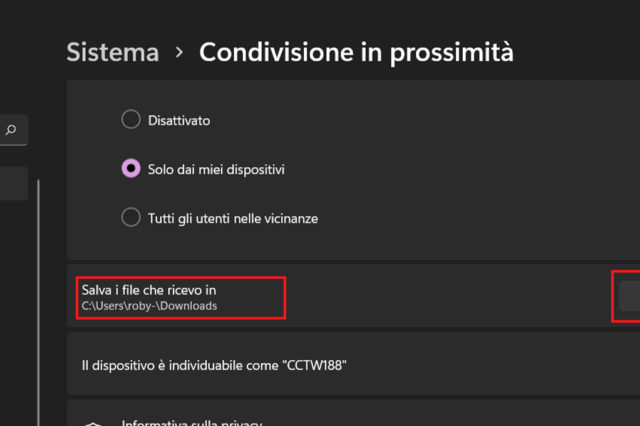This screenshot has width=640, height=426.
Task: Click inside the sidebar search box
Action: click(x=5, y=130)
